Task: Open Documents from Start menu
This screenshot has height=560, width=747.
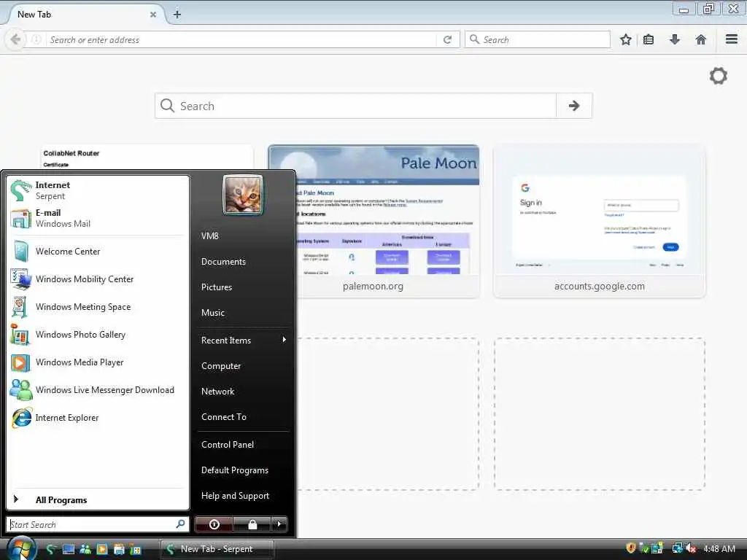Action: [243, 262]
